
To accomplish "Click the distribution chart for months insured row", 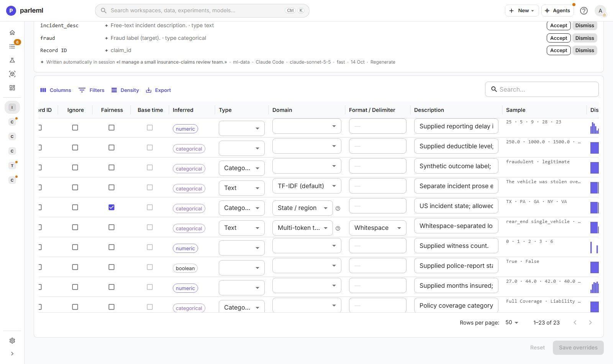I will 594,287.
